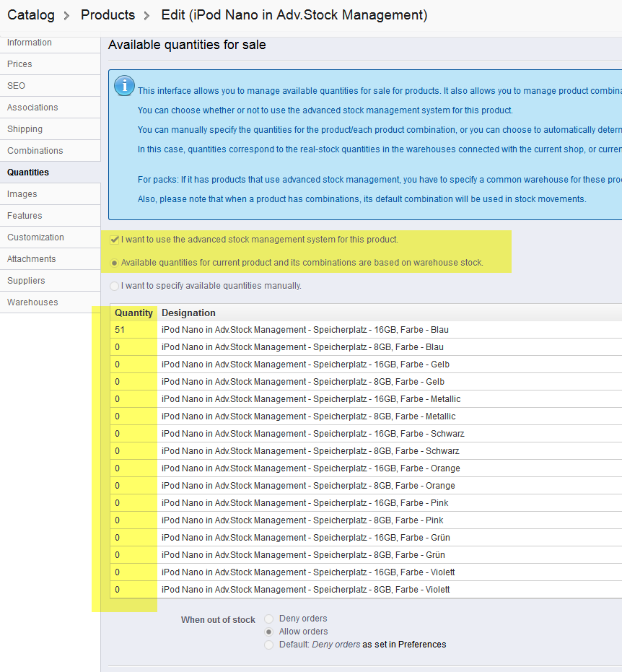Screen dimensions: 622x672
Task: Select the 16GB, Farbe - Gelb row
Action: [366, 365]
